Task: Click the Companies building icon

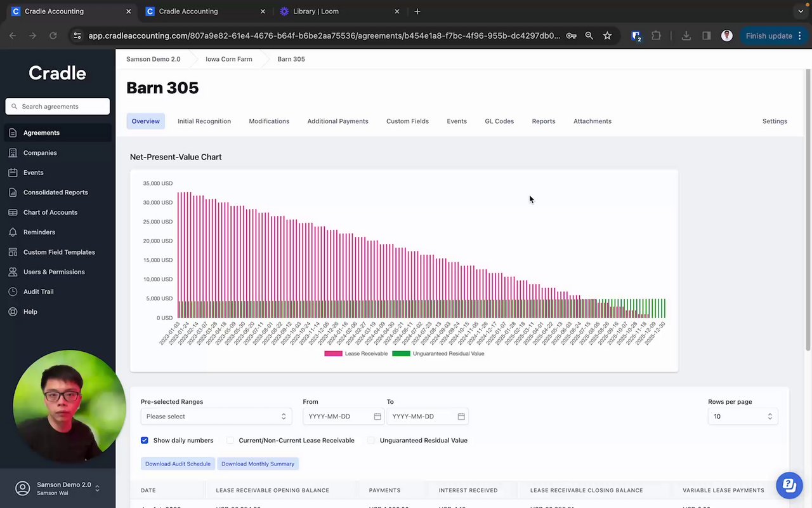Action: pos(13,153)
